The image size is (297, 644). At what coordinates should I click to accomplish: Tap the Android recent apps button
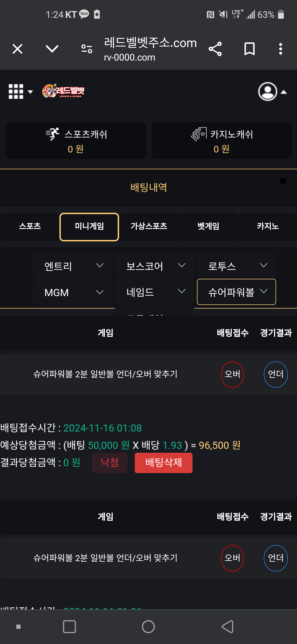(69, 627)
